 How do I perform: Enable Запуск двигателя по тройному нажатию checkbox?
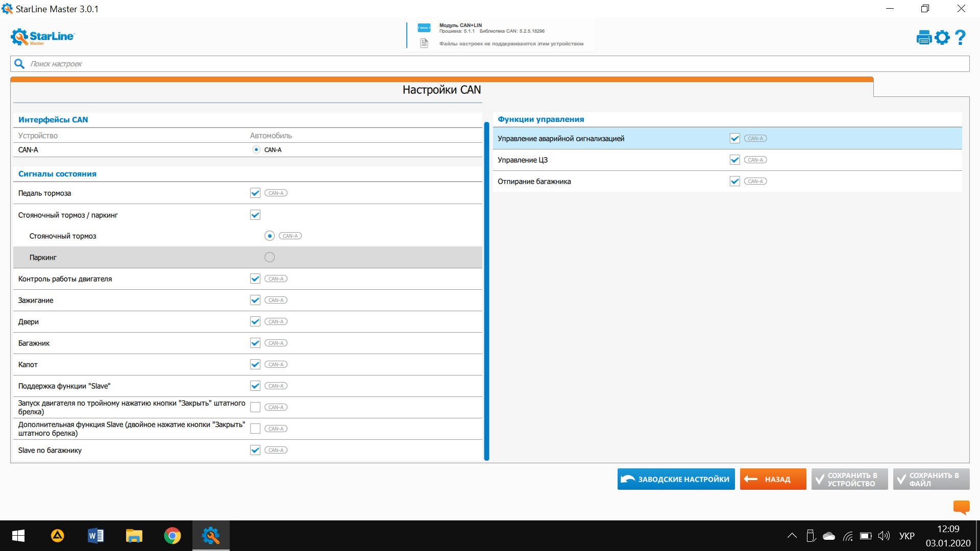pos(255,407)
